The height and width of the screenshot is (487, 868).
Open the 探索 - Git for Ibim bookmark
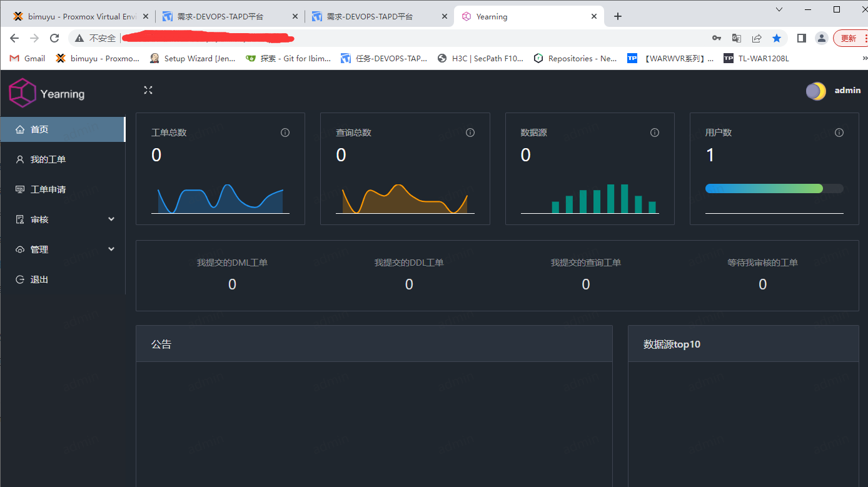pyautogui.click(x=288, y=58)
